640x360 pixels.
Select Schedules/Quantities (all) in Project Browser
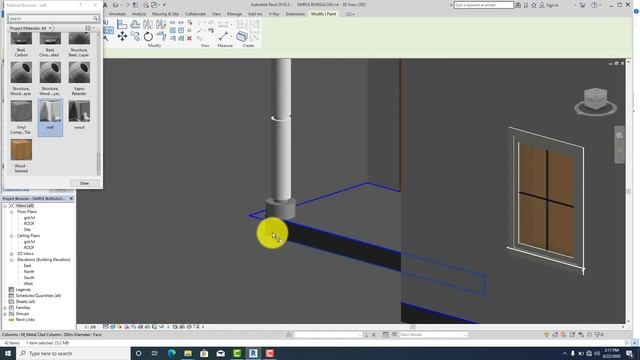coord(38,296)
